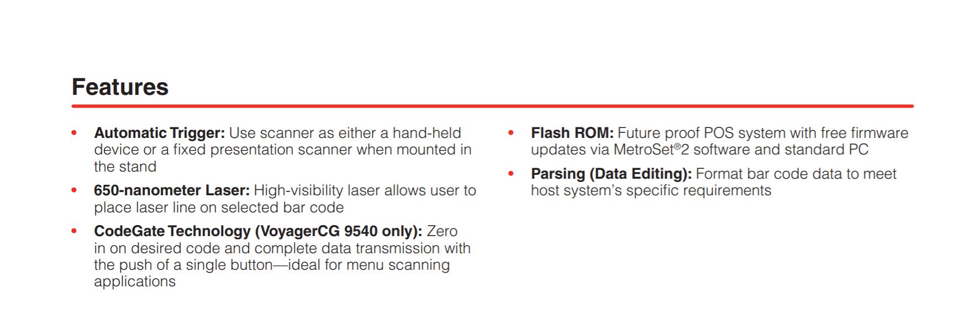Viewport: 980px width, 326px height.
Task: Click the Features heading
Action: (120, 87)
